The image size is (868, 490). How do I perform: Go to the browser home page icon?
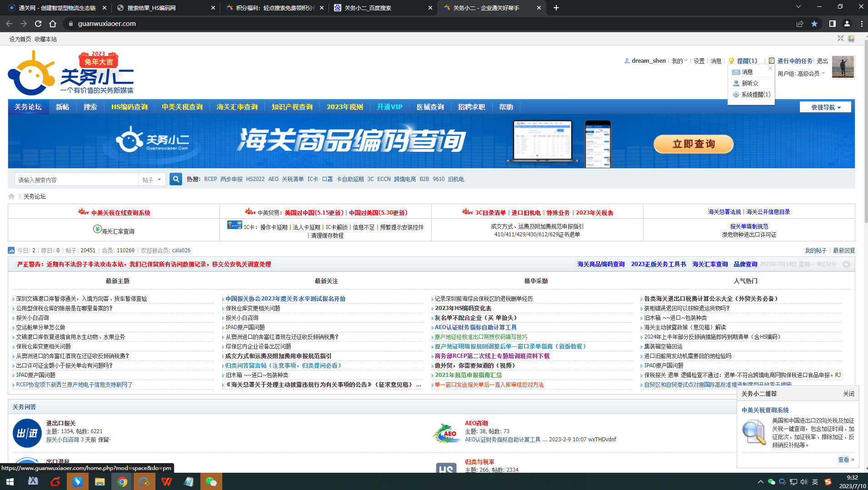coord(53,24)
